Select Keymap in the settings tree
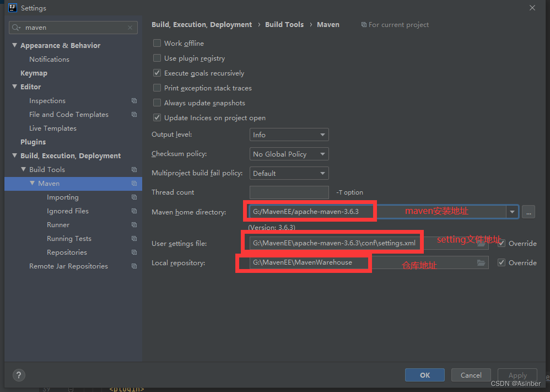The height and width of the screenshot is (392, 550). [34, 73]
